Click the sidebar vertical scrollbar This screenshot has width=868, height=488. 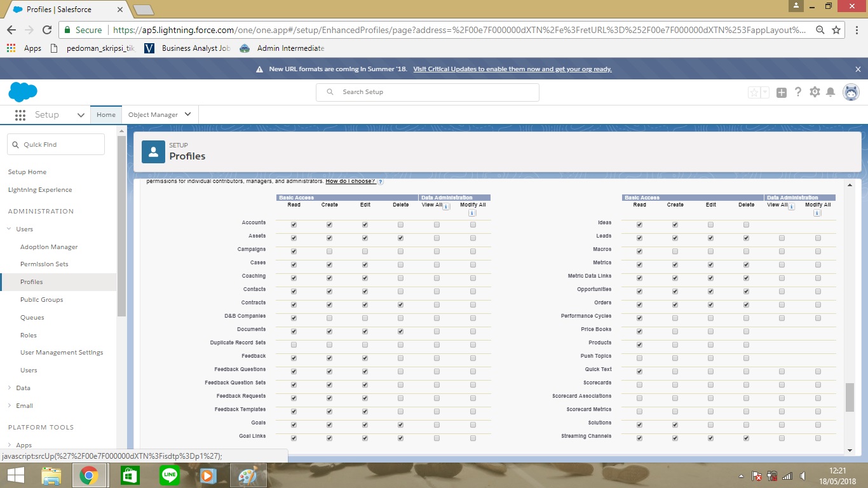click(x=122, y=226)
